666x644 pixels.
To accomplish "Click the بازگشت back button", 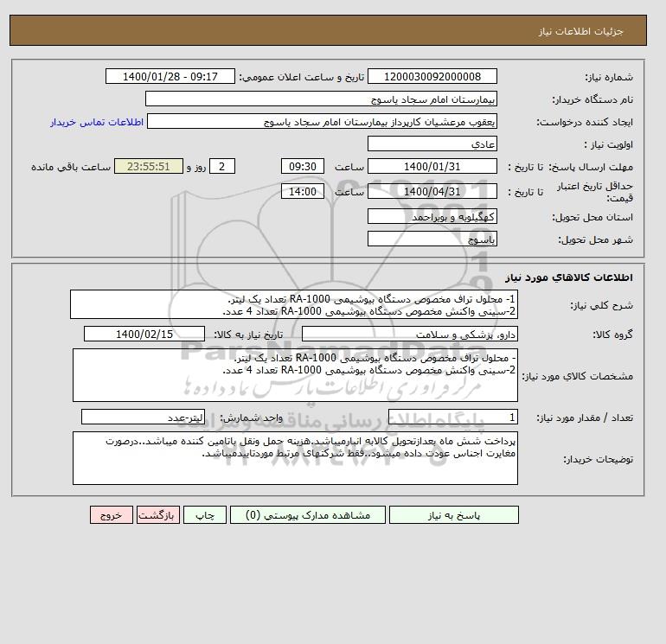I will click(x=158, y=515).
